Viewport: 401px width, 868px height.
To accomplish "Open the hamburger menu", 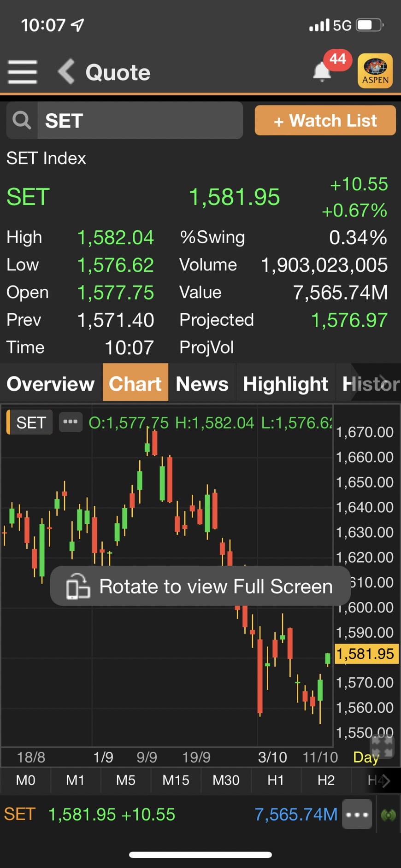I will tap(22, 72).
